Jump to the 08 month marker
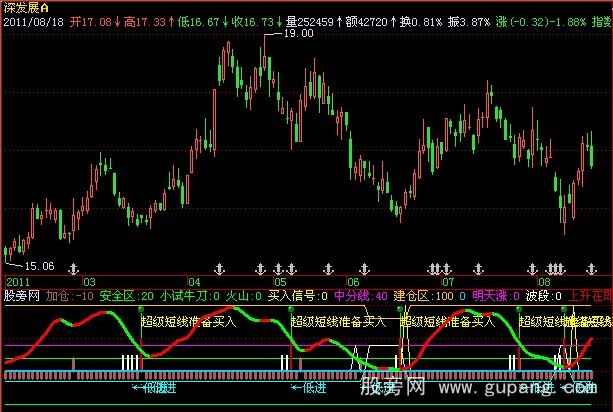Viewport: 613px width, 412px height. point(544,282)
